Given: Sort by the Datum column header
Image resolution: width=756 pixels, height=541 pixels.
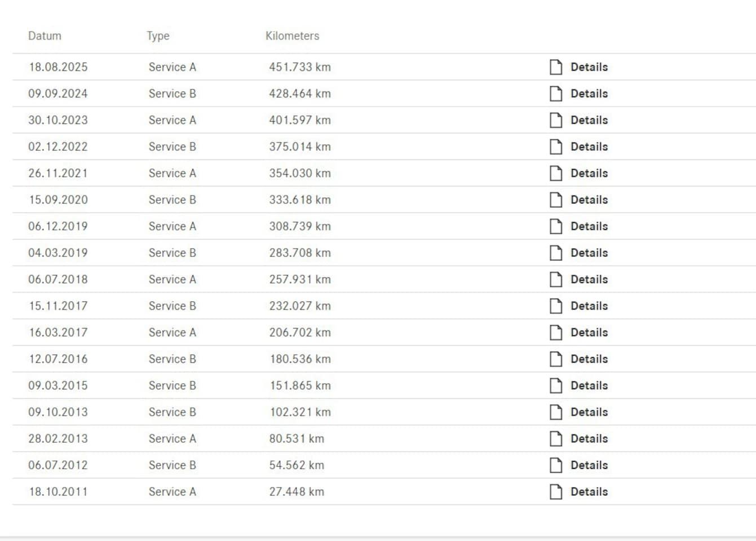Looking at the screenshot, I should [x=45, y=36].
